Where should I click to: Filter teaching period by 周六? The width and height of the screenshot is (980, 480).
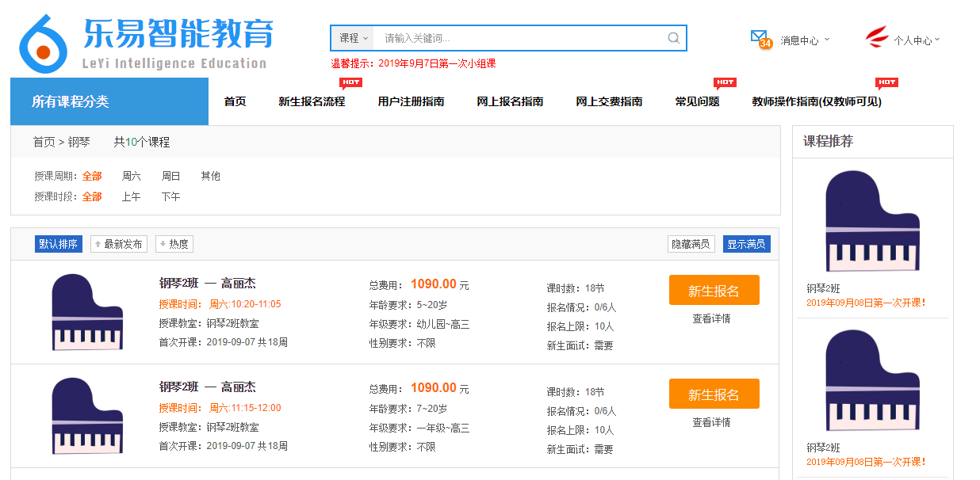pyautogui.click(x=132, y=176)
